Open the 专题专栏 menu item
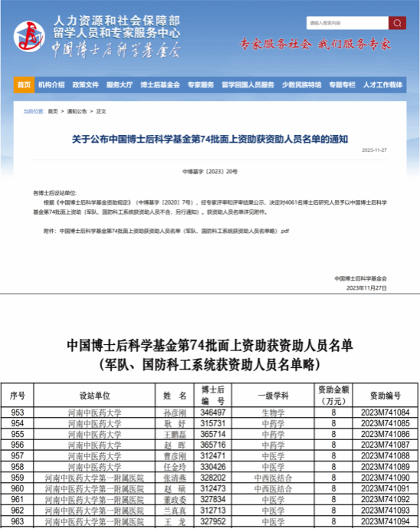The height and width of the screenshot is (529, 420). [x=342, y=84]
